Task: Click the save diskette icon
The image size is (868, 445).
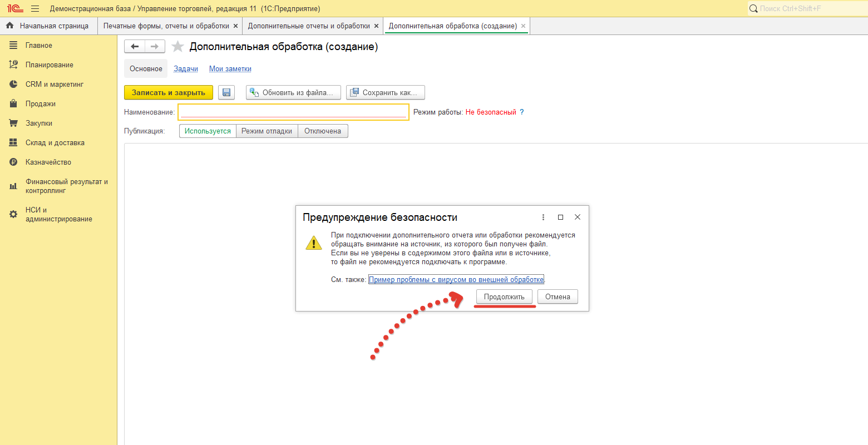Action: click(226, 92)
